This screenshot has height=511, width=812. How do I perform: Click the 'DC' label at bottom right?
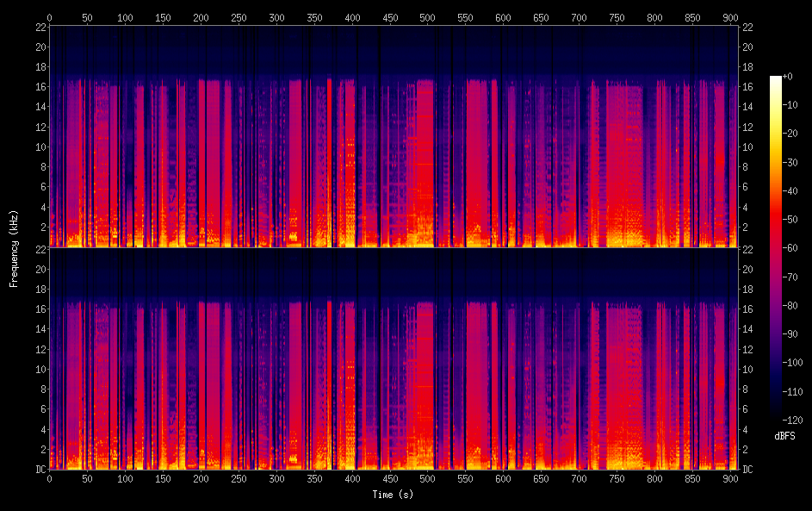pyautogui.click(x=748, y=470)
